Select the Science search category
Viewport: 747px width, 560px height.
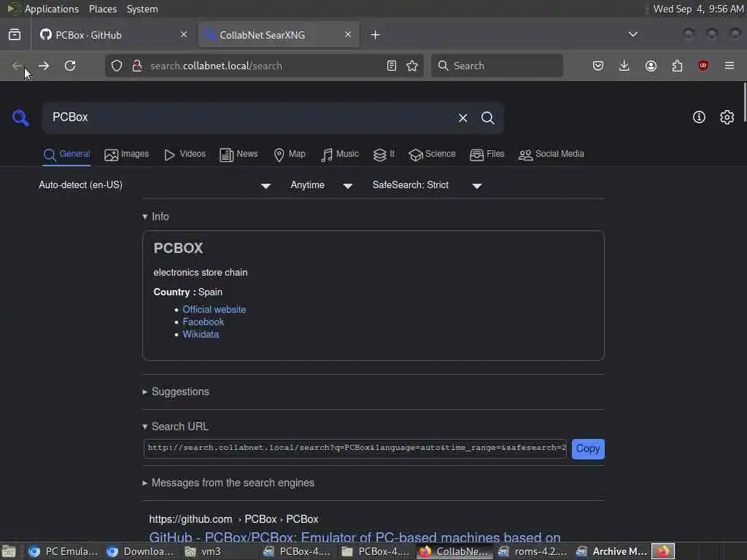(x=432, y=155)
